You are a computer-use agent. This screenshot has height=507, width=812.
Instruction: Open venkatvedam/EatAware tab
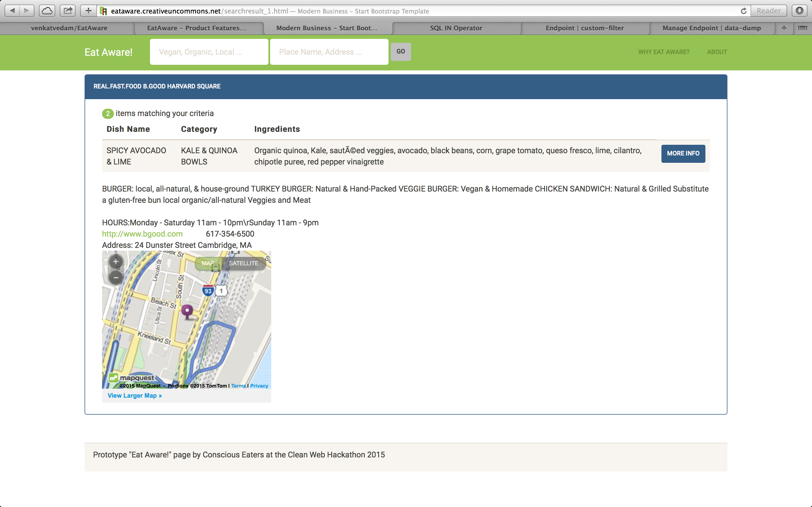(x=69, y=28)
